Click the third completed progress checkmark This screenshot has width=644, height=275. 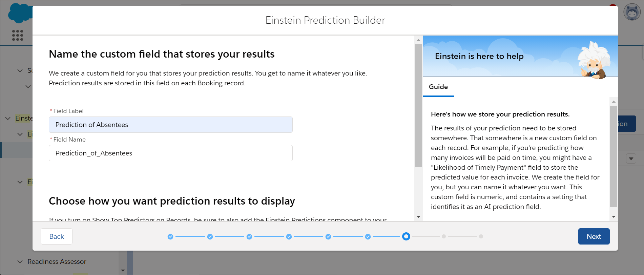click(x=249, y=237)
